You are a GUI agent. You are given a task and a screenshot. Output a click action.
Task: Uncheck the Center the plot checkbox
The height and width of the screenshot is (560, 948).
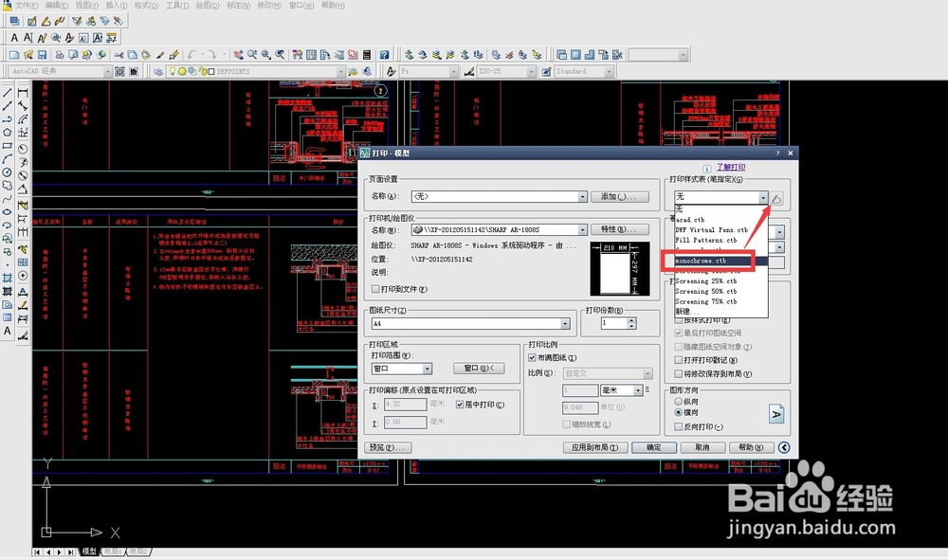point(460,405)
